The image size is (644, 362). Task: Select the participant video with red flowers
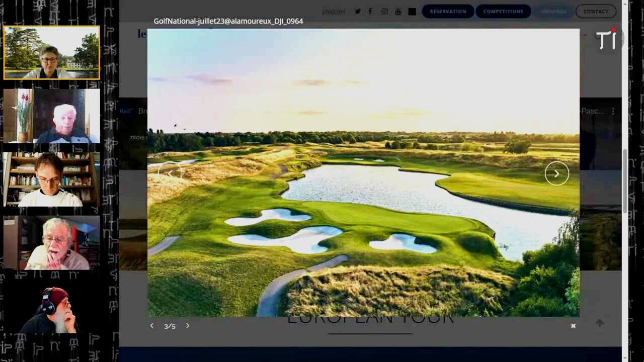pyautogui.click(x=52, y=116)
